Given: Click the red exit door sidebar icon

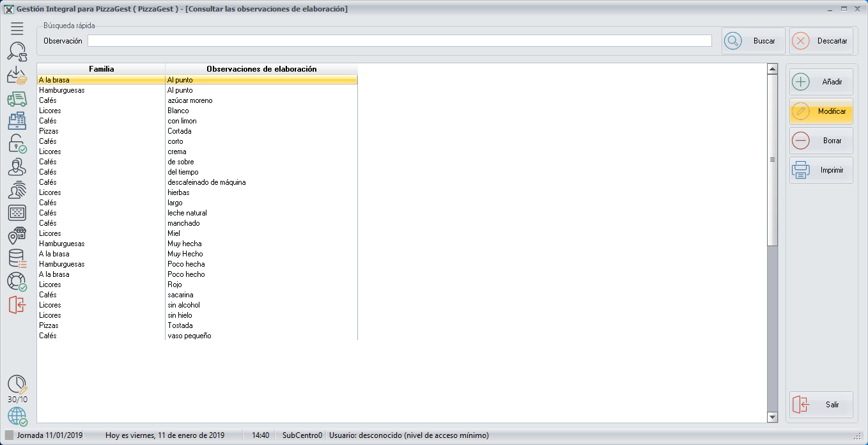Looking at the screenshot, I should [17, 304].
